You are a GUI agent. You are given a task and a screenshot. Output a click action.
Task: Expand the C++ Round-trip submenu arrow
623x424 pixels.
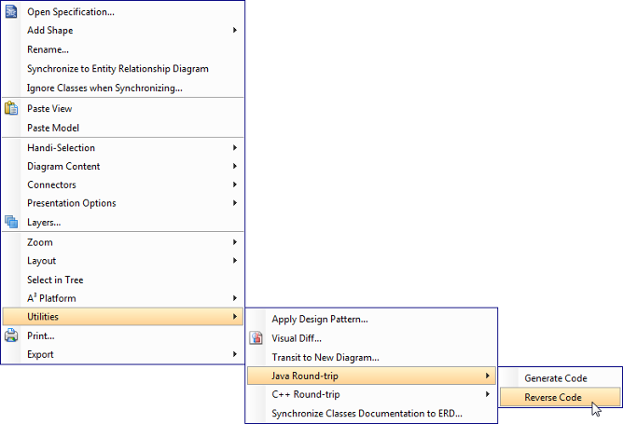[x=488, y=394]
